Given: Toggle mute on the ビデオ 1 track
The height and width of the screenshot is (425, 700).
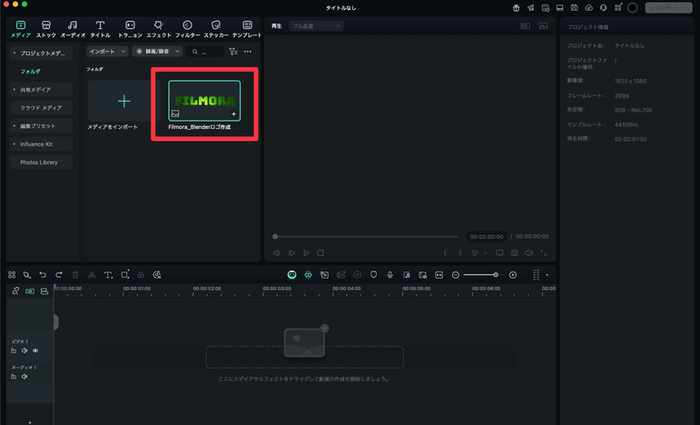Looking at the screenshot, I should point(25,351).
